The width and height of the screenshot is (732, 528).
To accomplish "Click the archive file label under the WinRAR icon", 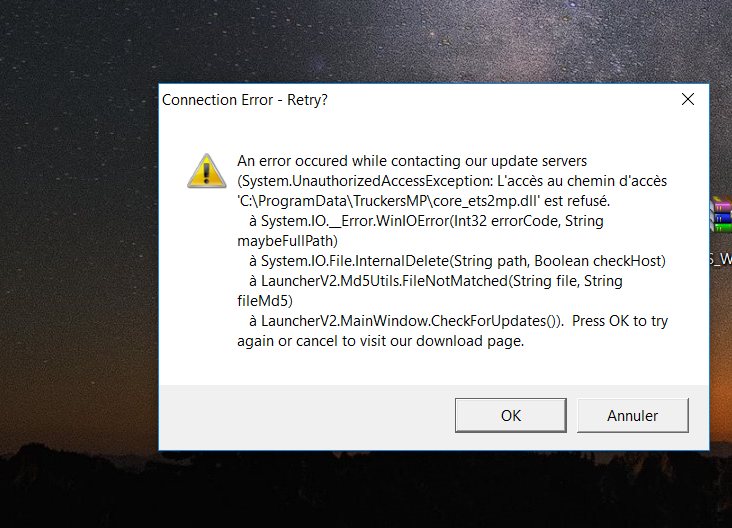I will pyautogui.click(x=720, y=259).
